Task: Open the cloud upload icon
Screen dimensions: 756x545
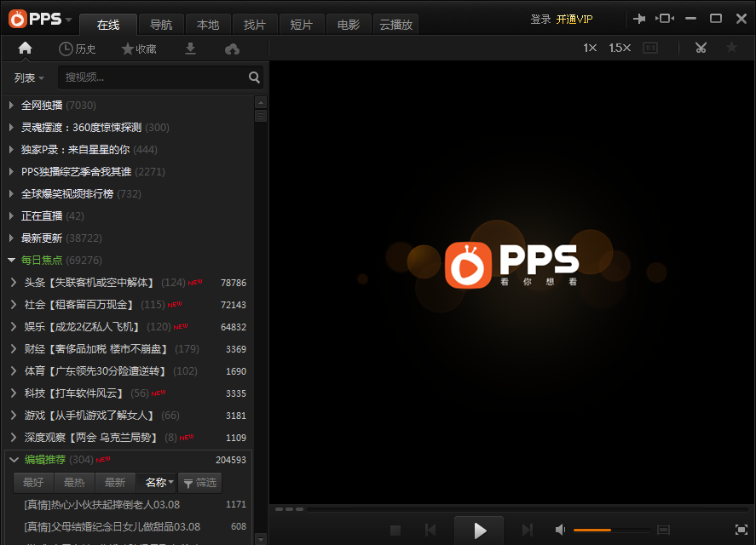Action: tap(232, 49)
